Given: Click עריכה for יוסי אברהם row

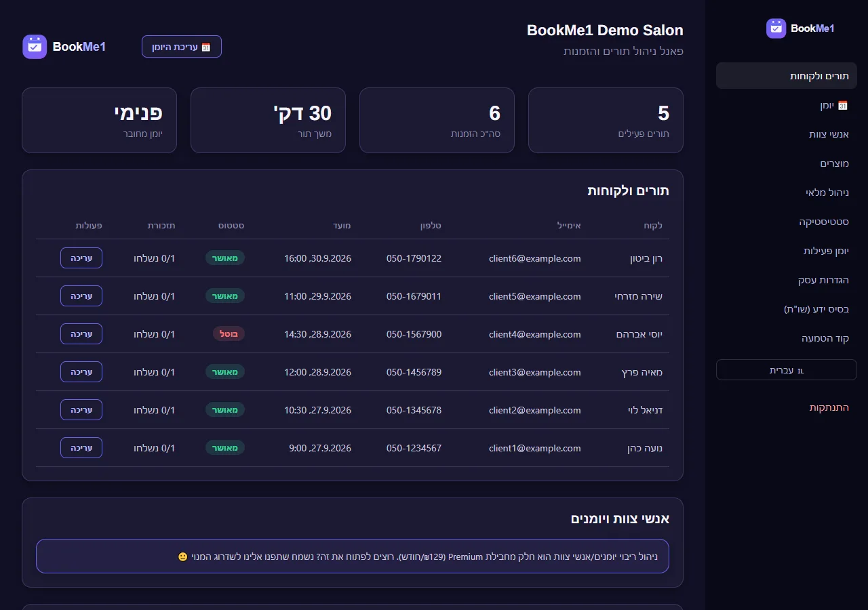Looking at the screenshot, I should pos(81,334).
